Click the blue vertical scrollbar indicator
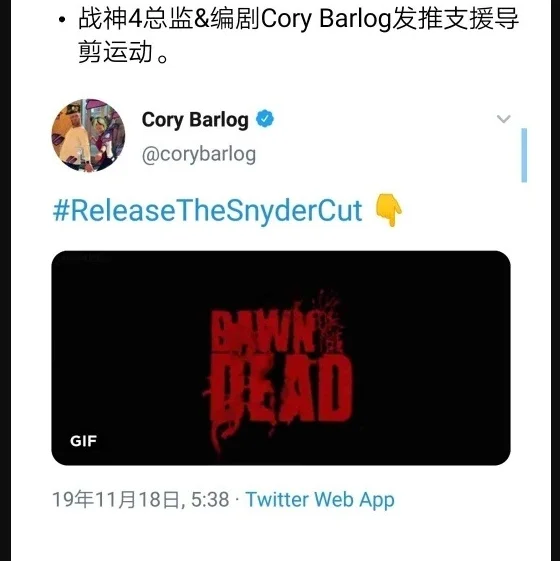Viewport: 560px width, 561px height. [524, 155]
